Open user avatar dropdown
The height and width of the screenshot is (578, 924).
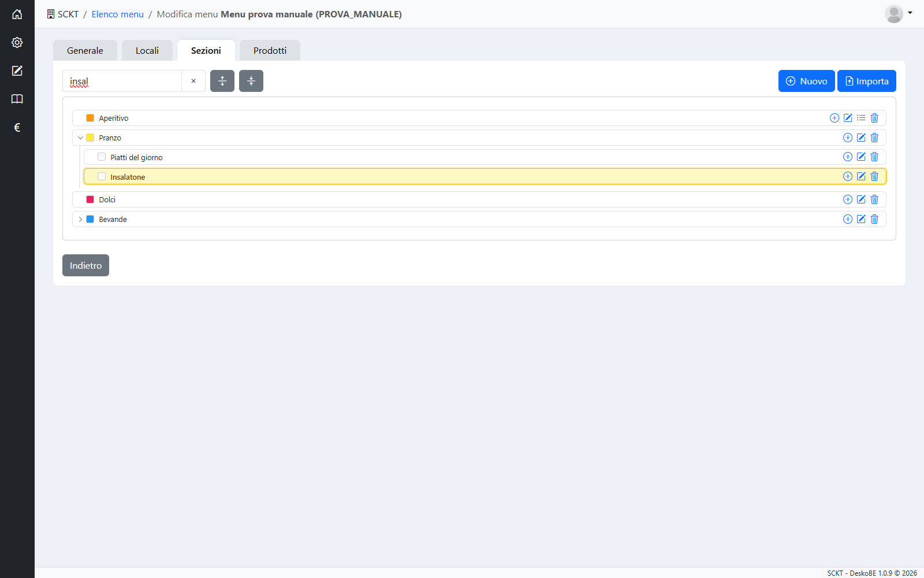click(899, 13)
